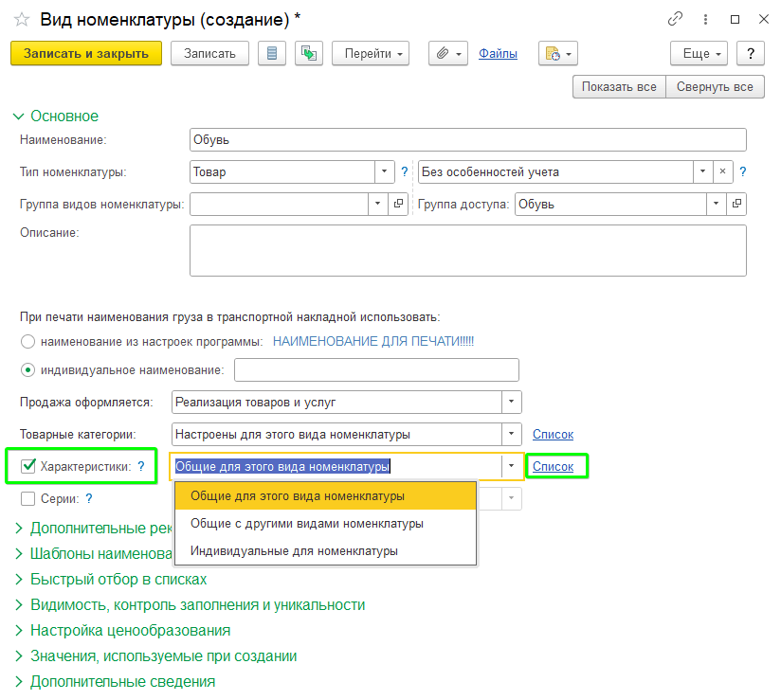Viewport: 781px width, 700px height.
Task: Open the Тип номенклатуры dropdown
Action: 384,171
